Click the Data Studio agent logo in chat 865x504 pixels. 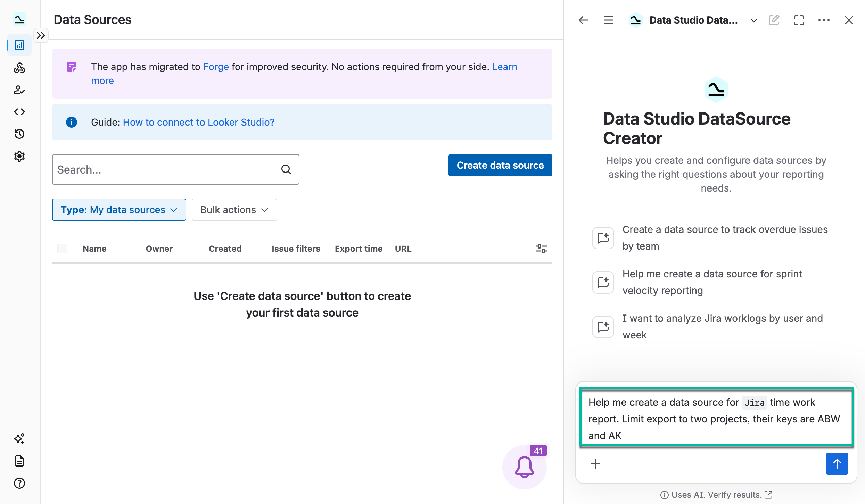tap(716, 90)
